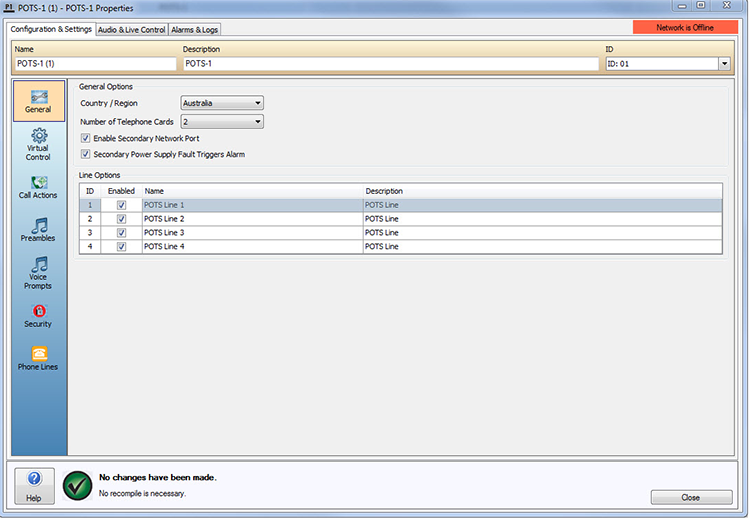Minimize the POTS-1 Properties window
Screen dimensions: 750x519
click(x=683, y=6)
